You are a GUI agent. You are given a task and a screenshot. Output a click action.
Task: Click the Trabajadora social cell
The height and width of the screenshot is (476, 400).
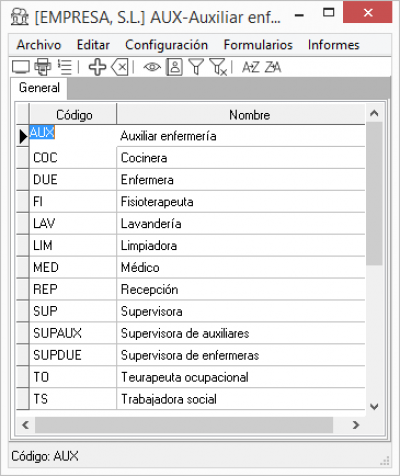[241, 399]
